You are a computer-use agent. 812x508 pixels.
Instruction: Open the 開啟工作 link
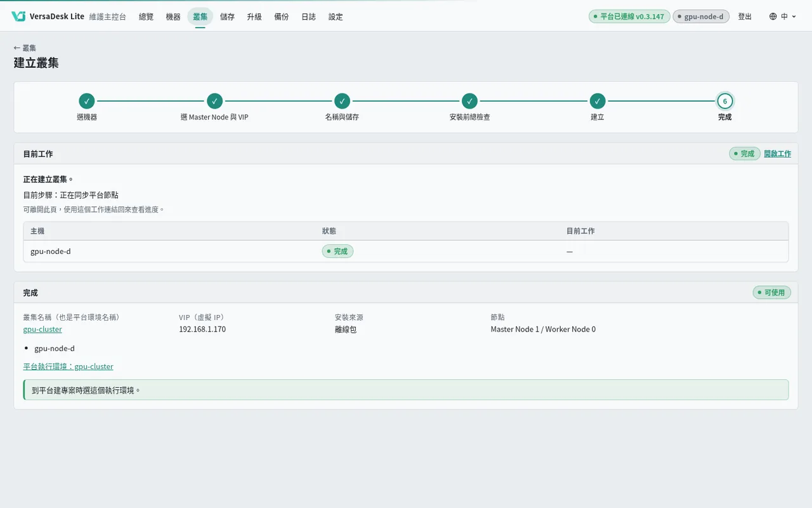(x=777, y=154)
